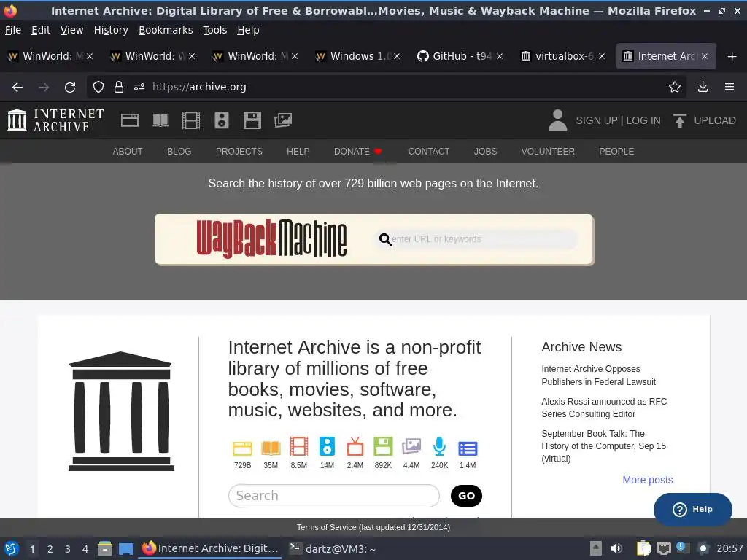Open 'Alexis Rossi announced as RFC' post

click(604, 408)
